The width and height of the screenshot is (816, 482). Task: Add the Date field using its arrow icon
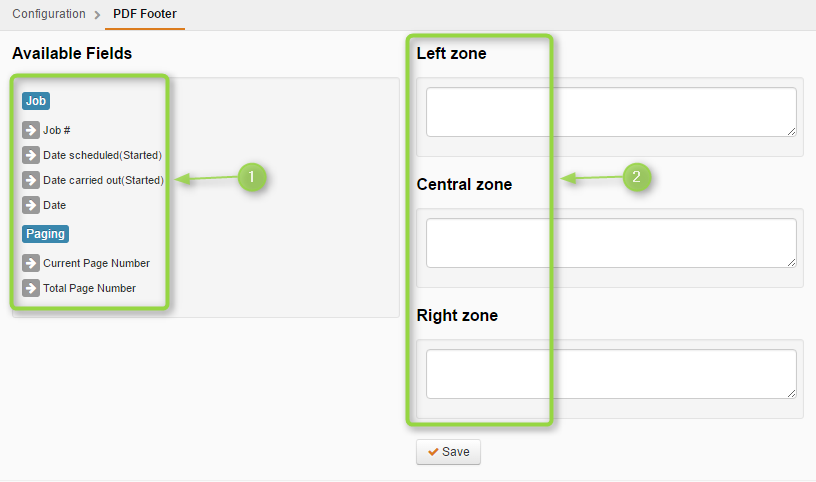click(x=31, y=205)
